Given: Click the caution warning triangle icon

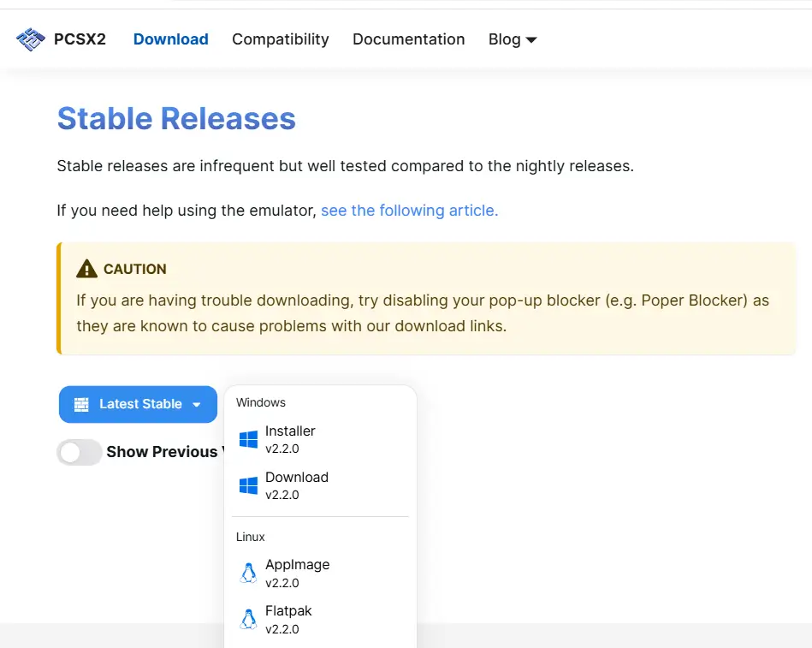Looking at the screenshot, I should click(x=86, y=269).
